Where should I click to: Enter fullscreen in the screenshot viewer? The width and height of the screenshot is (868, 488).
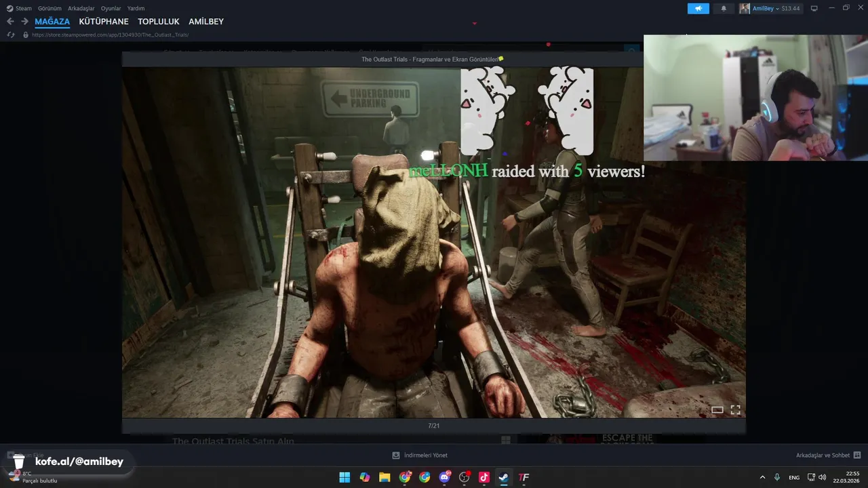pos(735,409)
